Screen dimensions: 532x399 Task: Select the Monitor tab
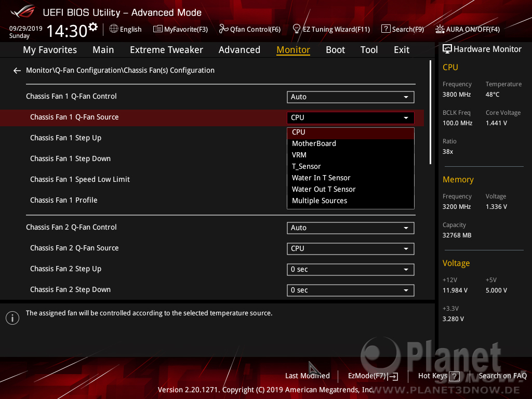(x=293, y=50)
